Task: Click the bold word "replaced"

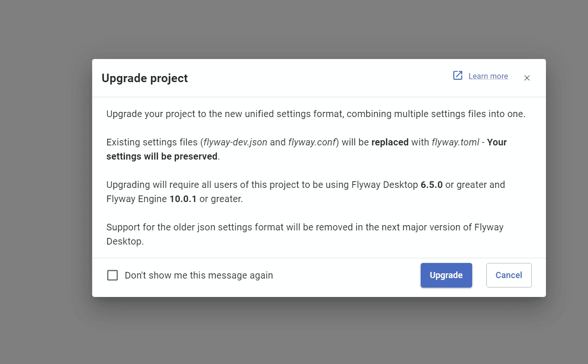Action: pos(390,142)
